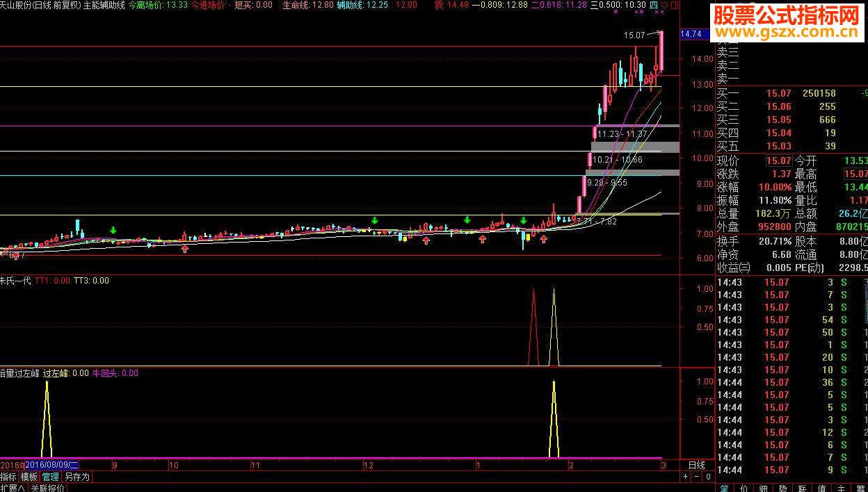
Task: Zoom out chart with the - button
Action: tap(697, 477)
